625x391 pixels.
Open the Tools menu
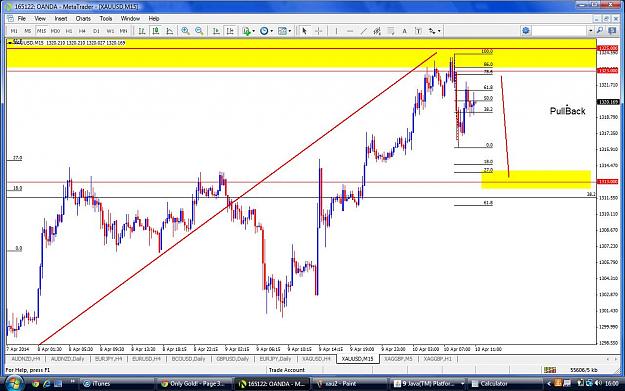pyautogui.click(x=106, y=18)
